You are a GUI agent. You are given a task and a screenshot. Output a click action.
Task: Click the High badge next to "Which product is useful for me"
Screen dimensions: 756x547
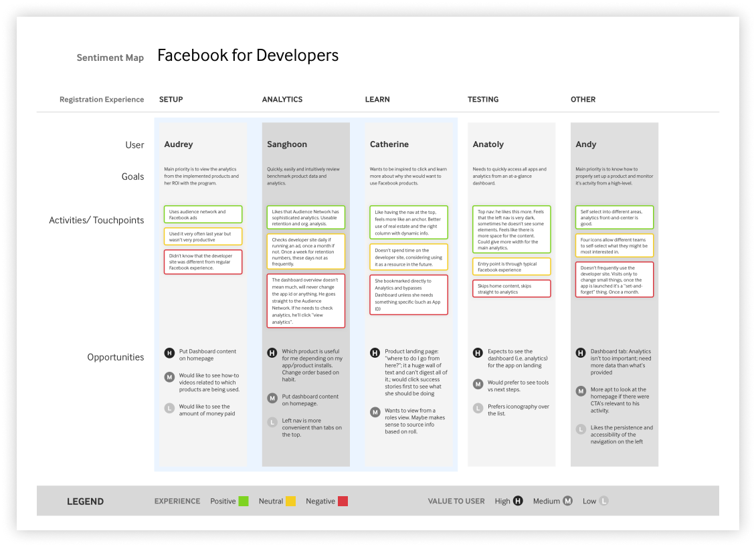(x=272, y=352)
